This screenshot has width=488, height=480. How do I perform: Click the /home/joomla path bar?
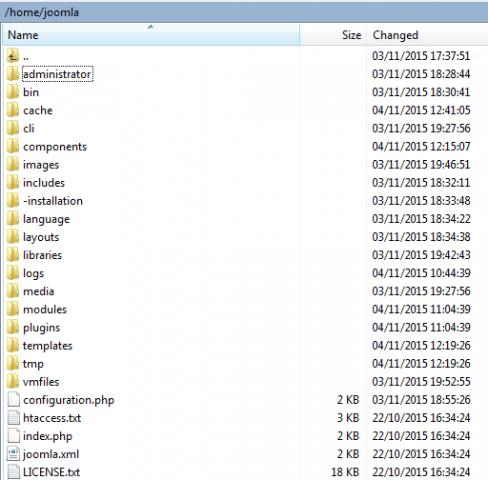pos(244,12)
